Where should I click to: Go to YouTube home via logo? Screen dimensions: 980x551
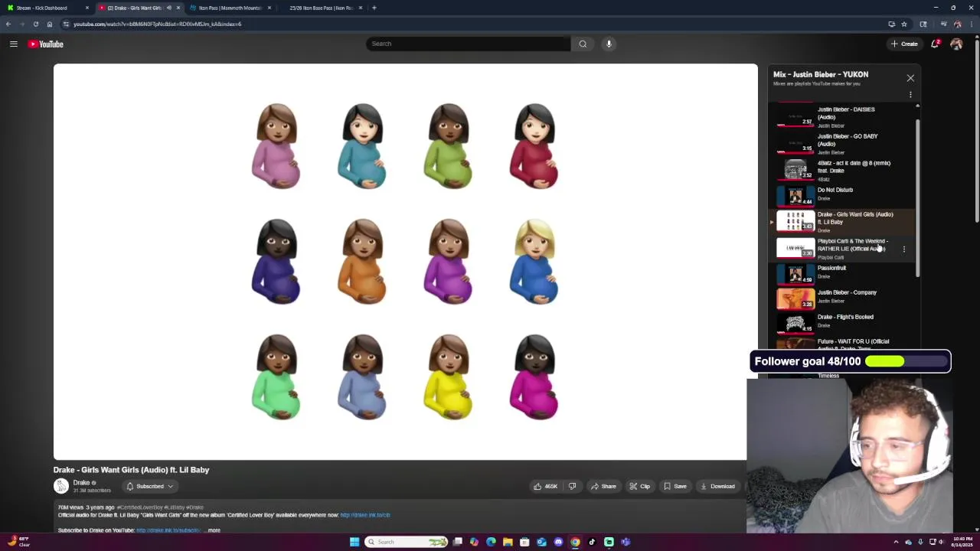click(46, 44)
